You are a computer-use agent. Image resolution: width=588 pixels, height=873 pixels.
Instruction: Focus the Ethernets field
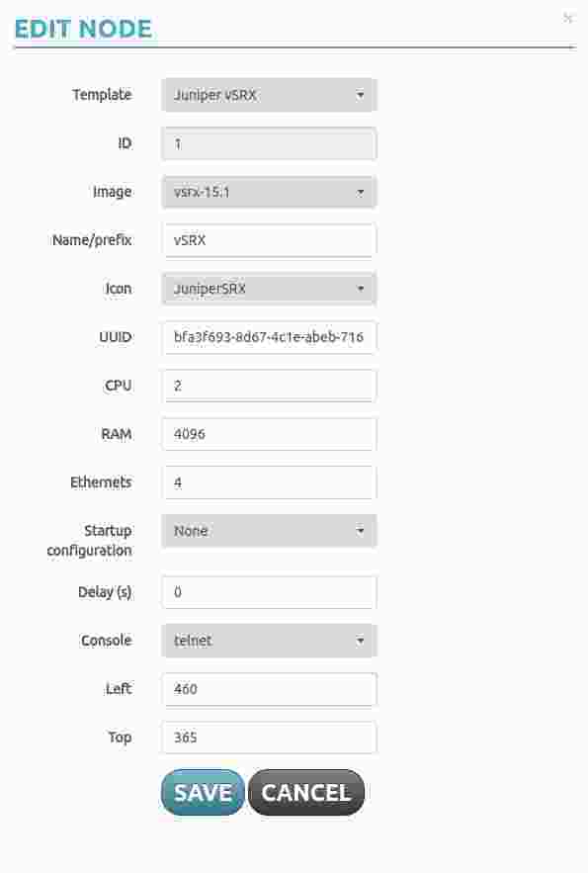[x=269, y=482]
